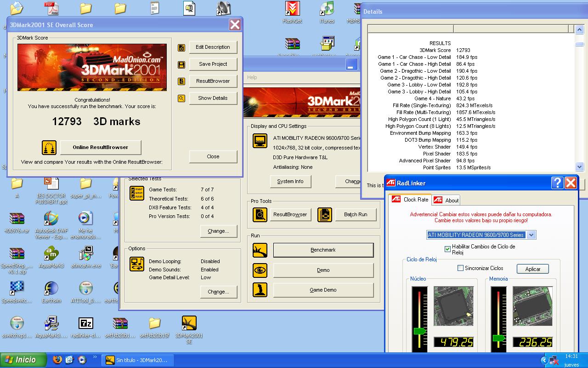Click the Benchmark run icon
588x368 pixels.
[260, 250]
